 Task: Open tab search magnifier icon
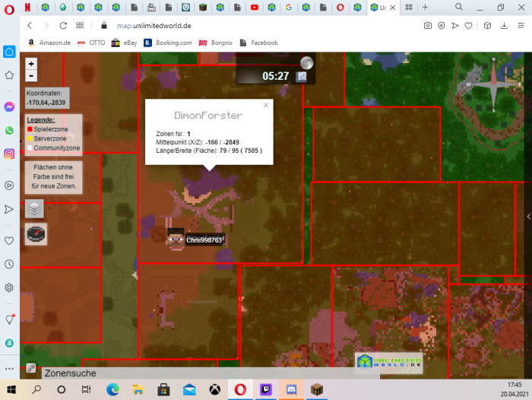pos(459,7)
